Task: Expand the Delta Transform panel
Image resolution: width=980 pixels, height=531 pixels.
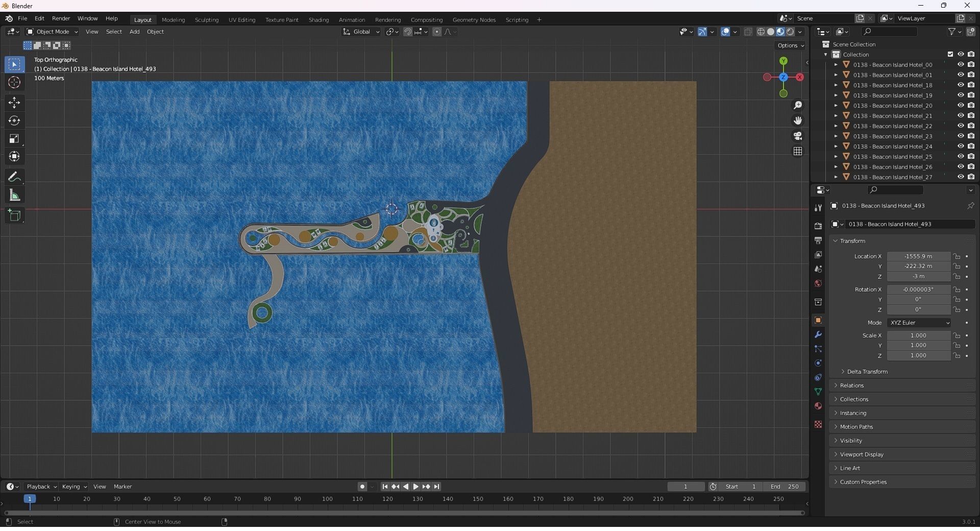Action: [x=866, y=372]
